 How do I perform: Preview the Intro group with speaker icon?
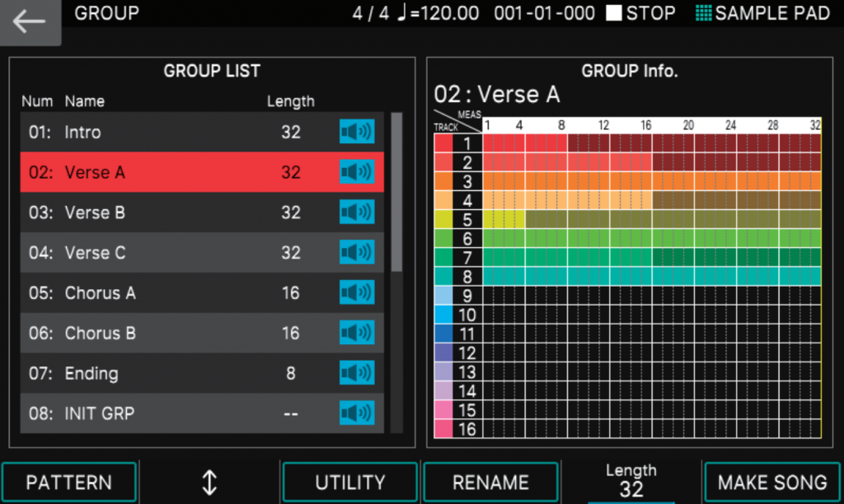(x=357, y=132)
